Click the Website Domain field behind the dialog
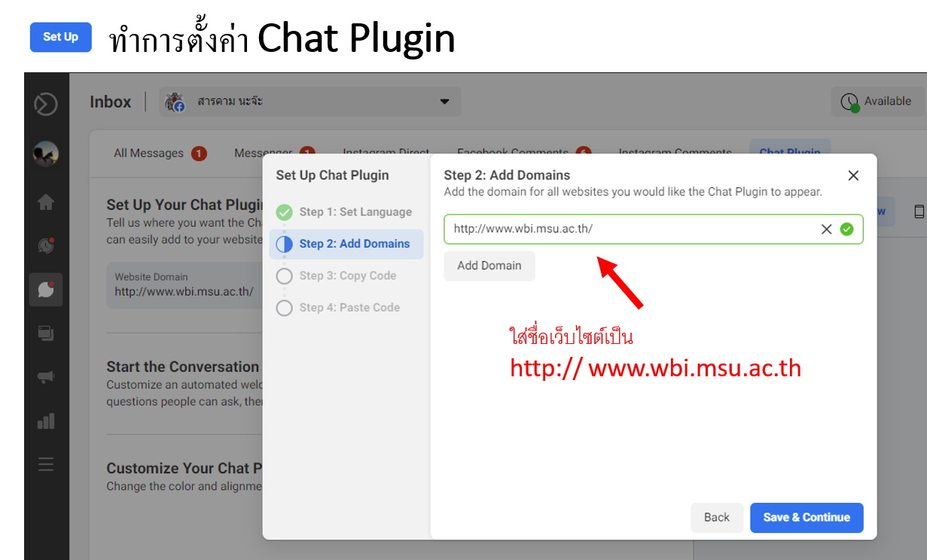Screen dimensions: 927x560 click(184, 285)
